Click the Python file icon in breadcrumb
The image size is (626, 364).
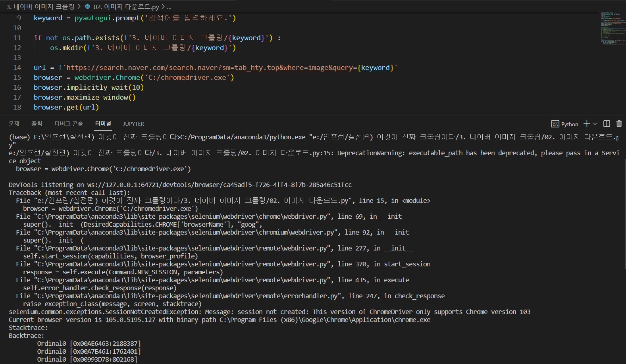88,7
